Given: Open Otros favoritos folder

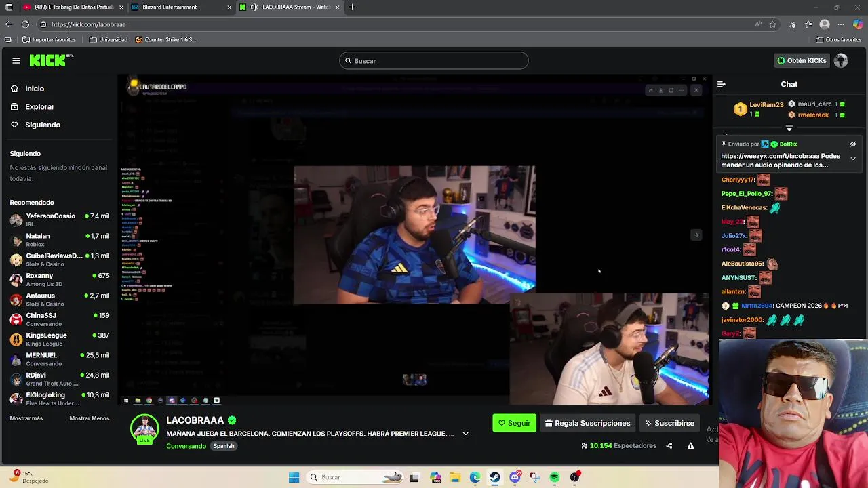Looking at the screenshot, I should coord(838,40).
